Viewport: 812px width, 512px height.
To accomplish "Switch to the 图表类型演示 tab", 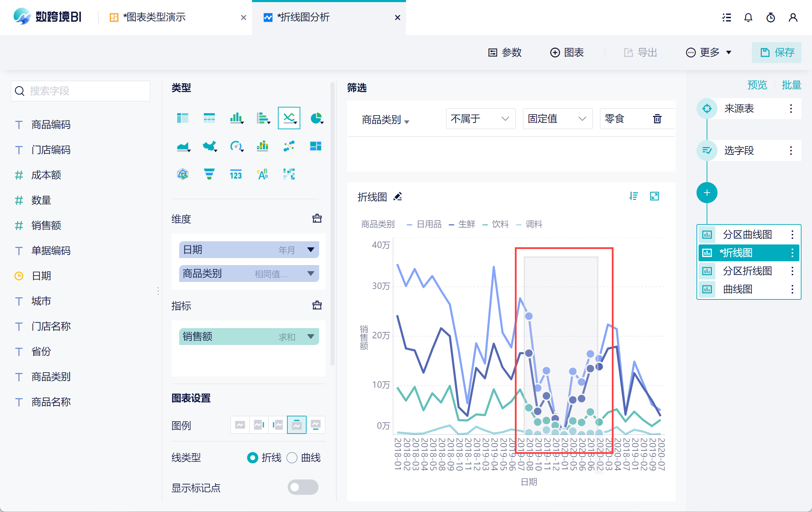I will point(154,17).
